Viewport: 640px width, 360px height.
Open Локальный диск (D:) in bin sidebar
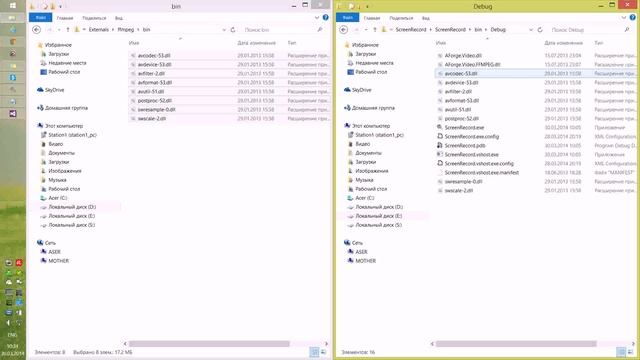coord(72,207)
